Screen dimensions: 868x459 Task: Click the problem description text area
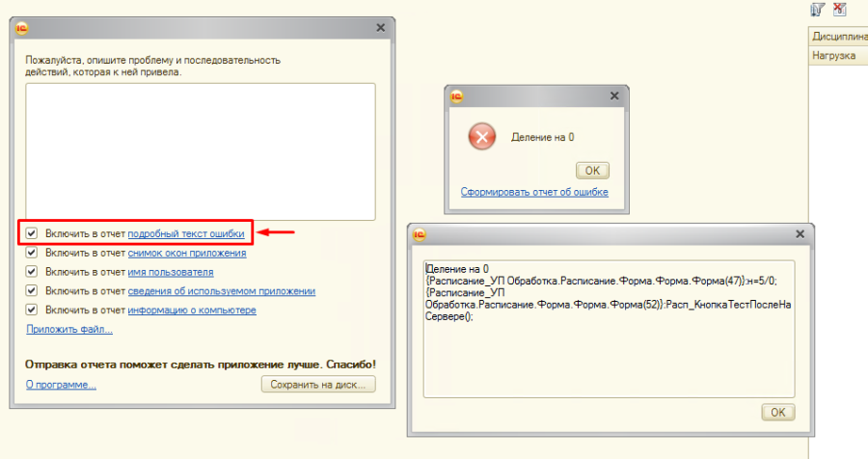[x=200, y=151]
